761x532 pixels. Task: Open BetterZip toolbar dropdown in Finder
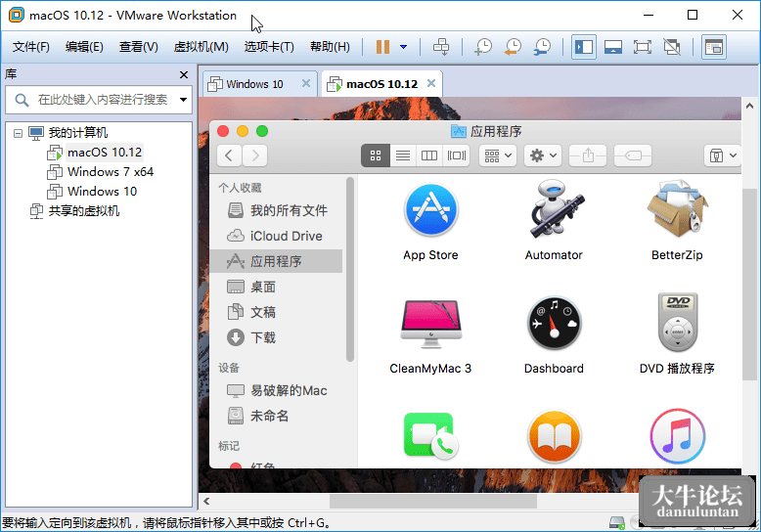coord(723,155)
